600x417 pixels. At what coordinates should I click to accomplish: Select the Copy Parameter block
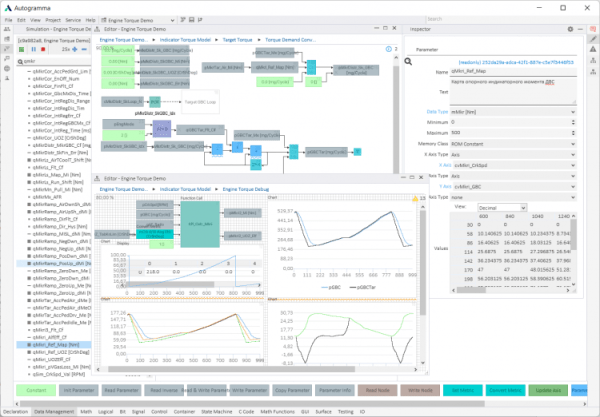292,390
